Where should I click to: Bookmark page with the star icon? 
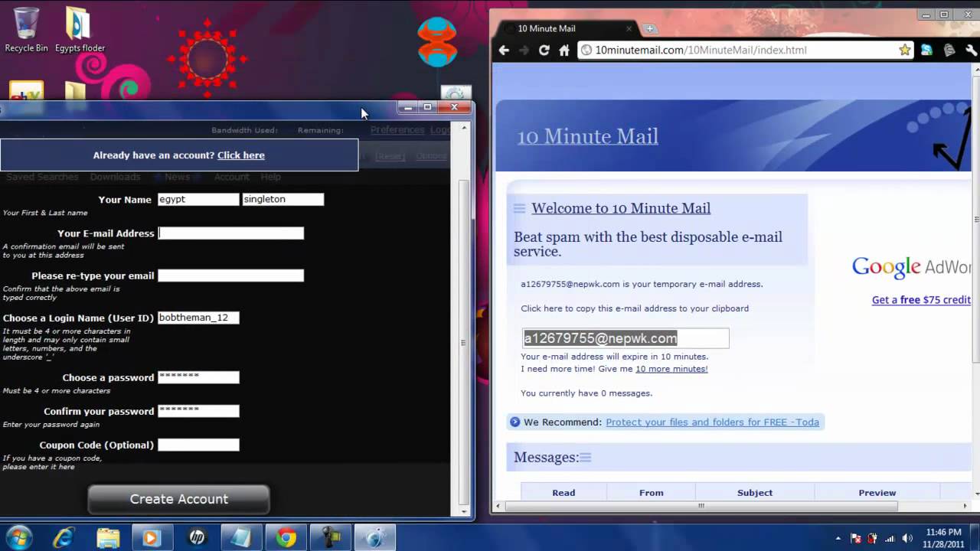(x=905, y=50)
